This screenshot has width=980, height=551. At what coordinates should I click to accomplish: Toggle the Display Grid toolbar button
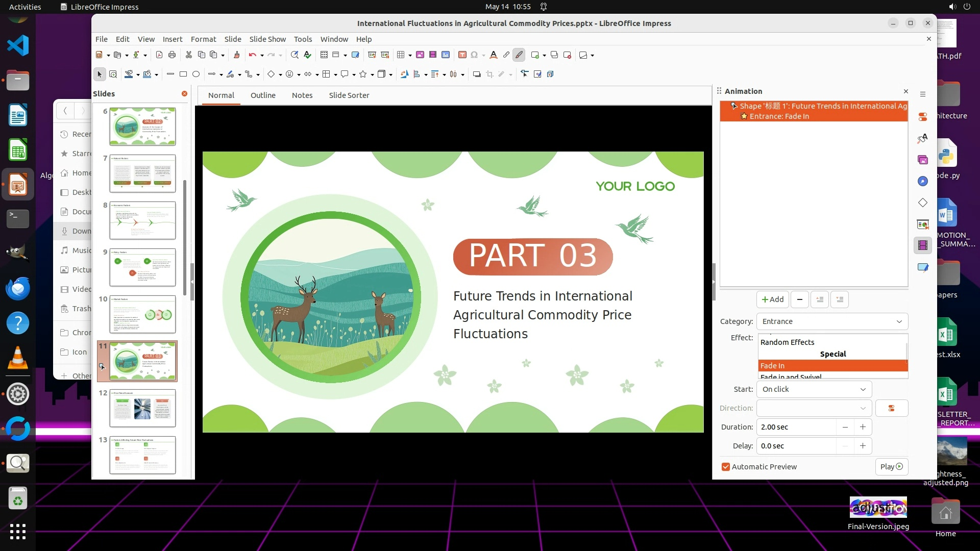(324, 55)
